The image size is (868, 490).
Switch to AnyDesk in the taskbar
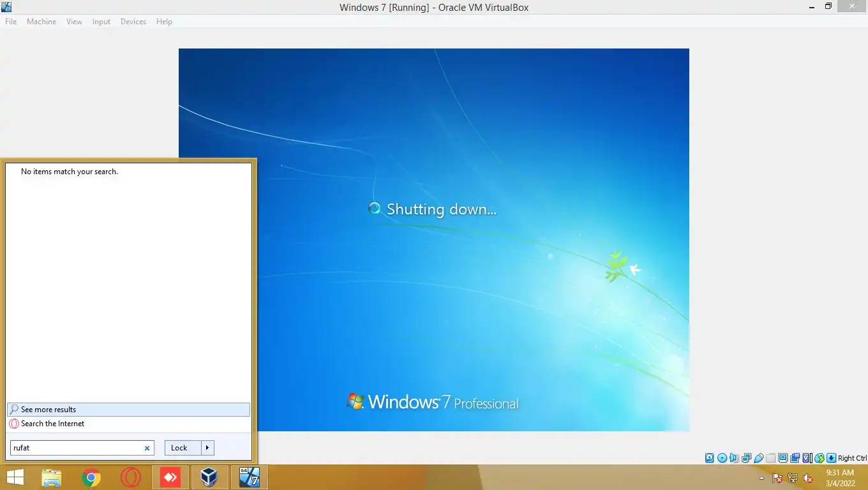coord(170,477)
